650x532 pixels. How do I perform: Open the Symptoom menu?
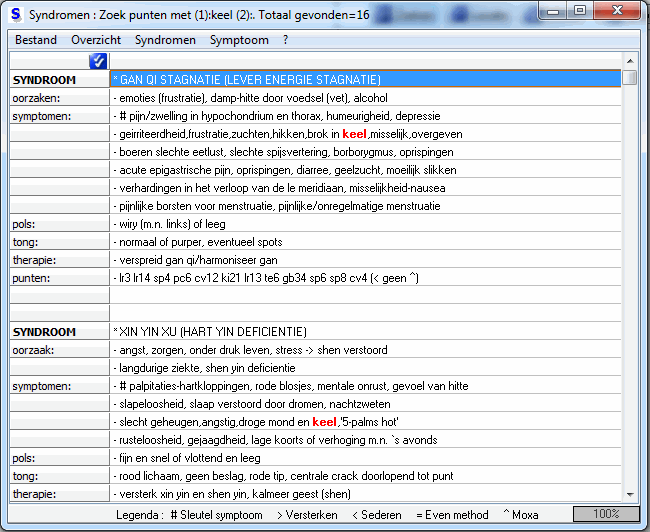(239, 40)
